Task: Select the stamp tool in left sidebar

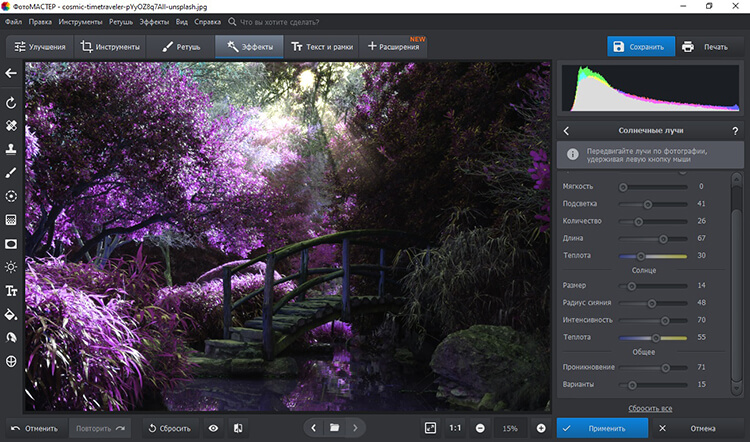Action: [x=11, y=149]
